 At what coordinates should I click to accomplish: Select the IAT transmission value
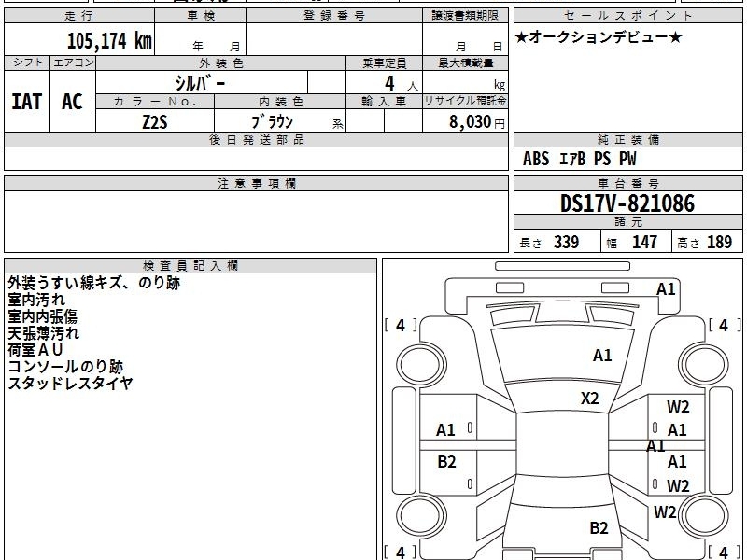pos(27,102)
